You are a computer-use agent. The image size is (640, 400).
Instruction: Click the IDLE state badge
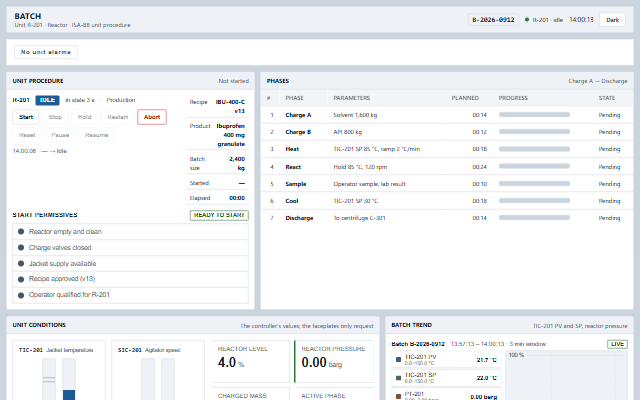[47, 100]
